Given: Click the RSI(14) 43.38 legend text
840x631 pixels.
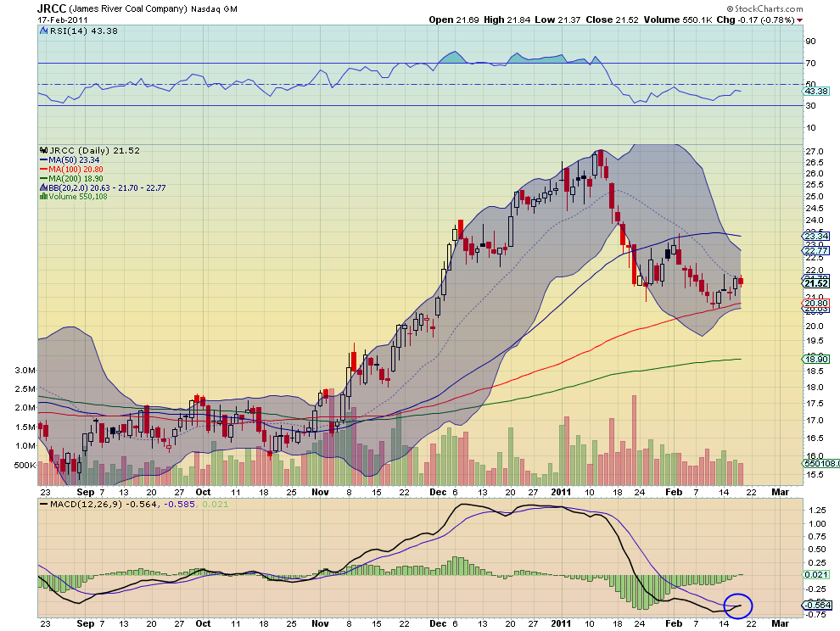Looking at the screenshot, I should pyautogui.click(x=84, y=31).
